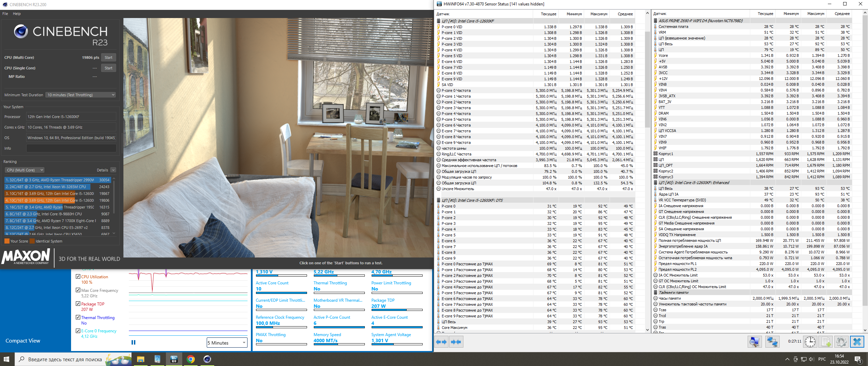
Task: Uncheck CPU Utilization graph checkbox
Action: pyautogui.click(x=78, y=277)
